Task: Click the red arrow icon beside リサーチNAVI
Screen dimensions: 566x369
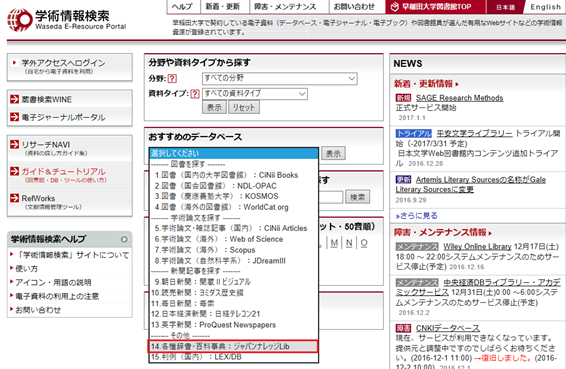Action: tap(14, 144)
